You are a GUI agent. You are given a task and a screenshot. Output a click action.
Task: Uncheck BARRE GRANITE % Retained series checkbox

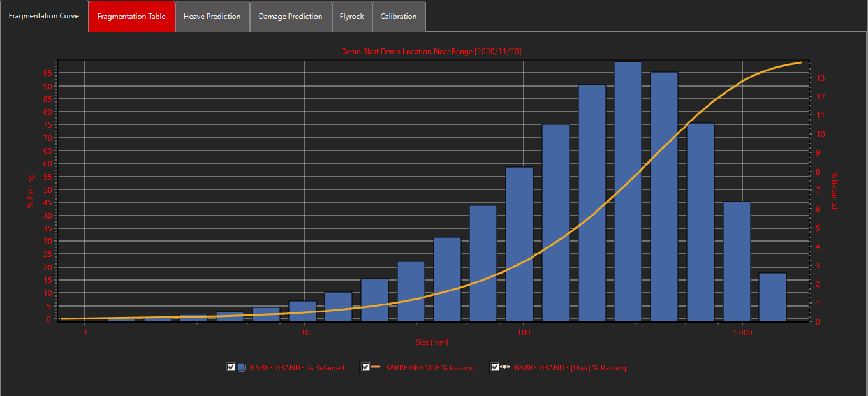pyautogui.click(x=231, y=367)
